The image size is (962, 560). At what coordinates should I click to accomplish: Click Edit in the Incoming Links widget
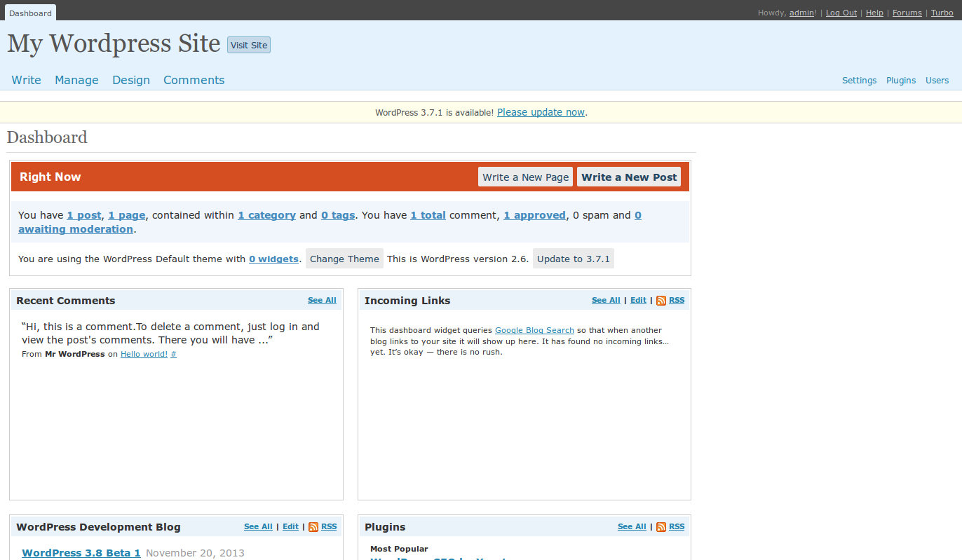(638, 300)
